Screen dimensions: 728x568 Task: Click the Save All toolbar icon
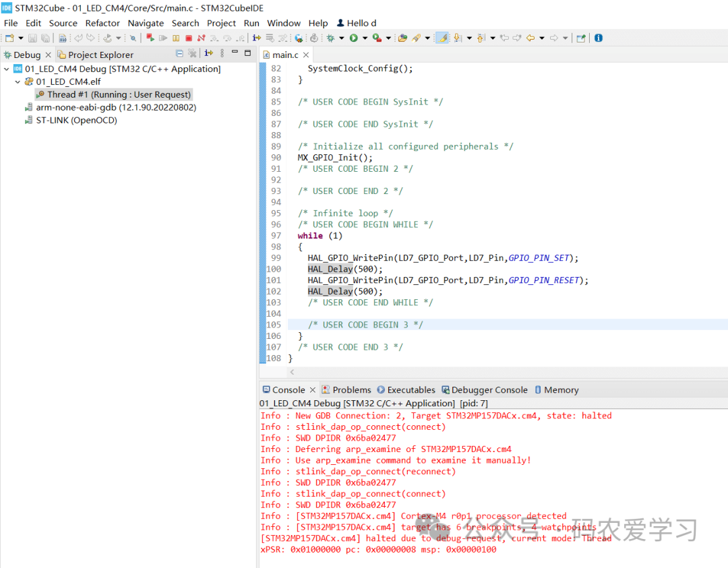point(46,38)
